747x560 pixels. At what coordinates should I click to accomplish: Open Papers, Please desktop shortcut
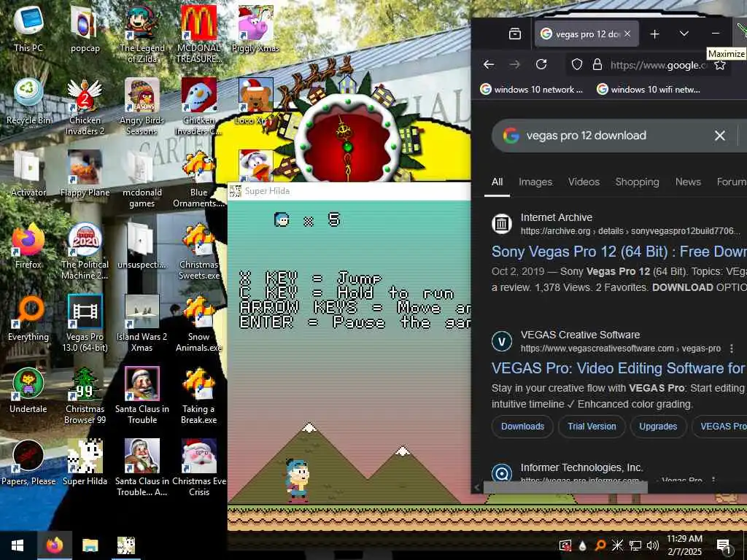point(28,463)
